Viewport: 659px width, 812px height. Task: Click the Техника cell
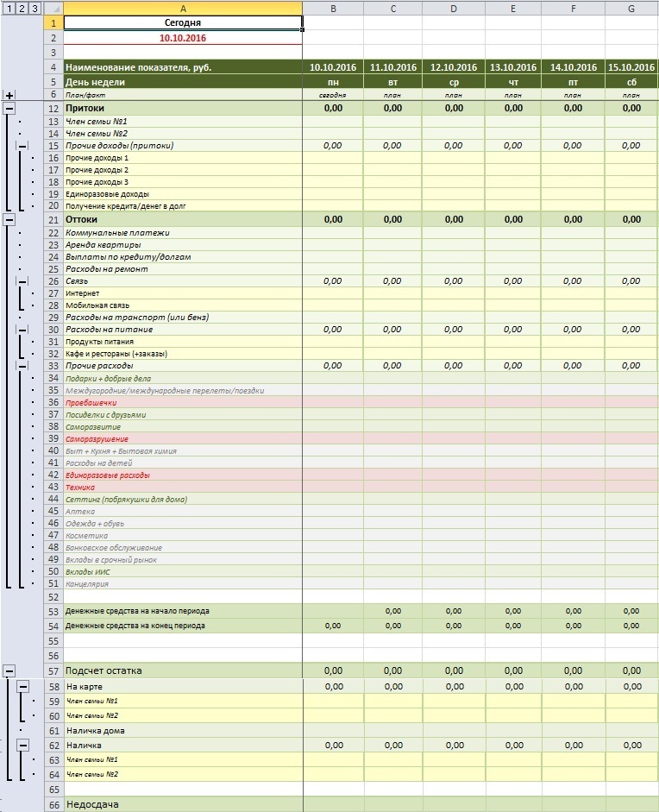click(183, 488)
